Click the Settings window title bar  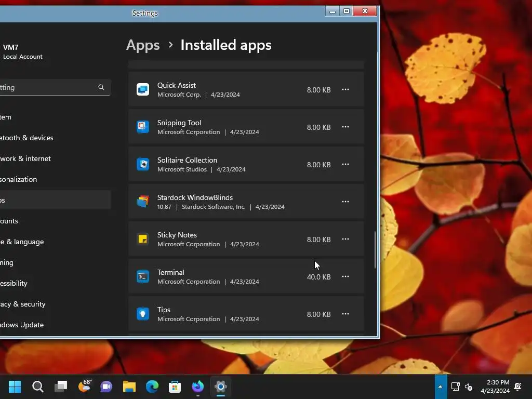(x=163, y=13)
